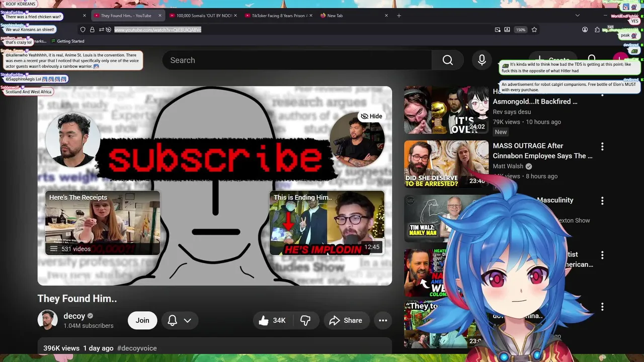
Task: Close the '100,000 Somalis' tab
Action: click(x=236, y=16)
